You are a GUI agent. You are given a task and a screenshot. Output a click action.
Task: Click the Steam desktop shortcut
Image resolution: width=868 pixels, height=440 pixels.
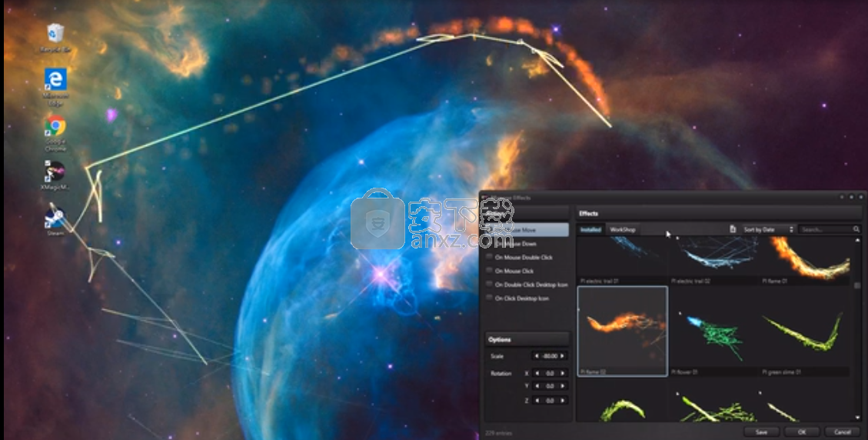[55, 218]
